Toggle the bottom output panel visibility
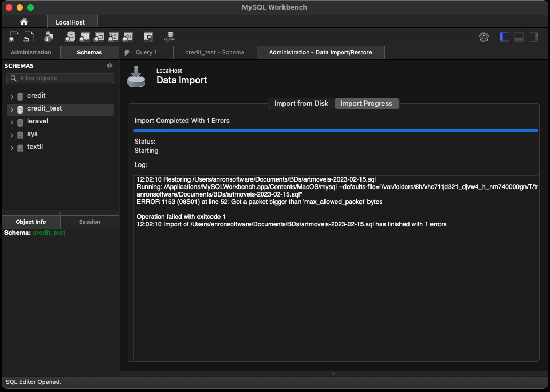Image resolution: width=550 pixels, height=392 pixels. (x=519, y=37)
